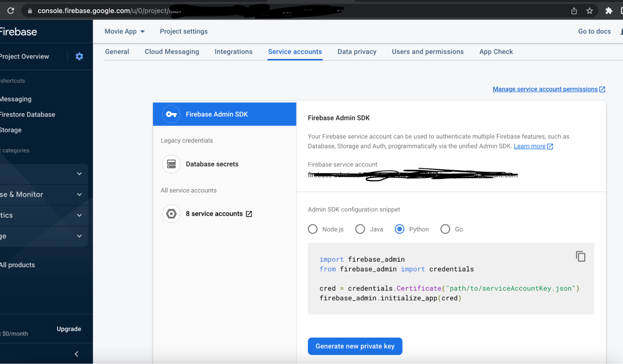This screenshot has width=623, height=364.
Task: Follow the Learn more link
Action: [530, 146]
